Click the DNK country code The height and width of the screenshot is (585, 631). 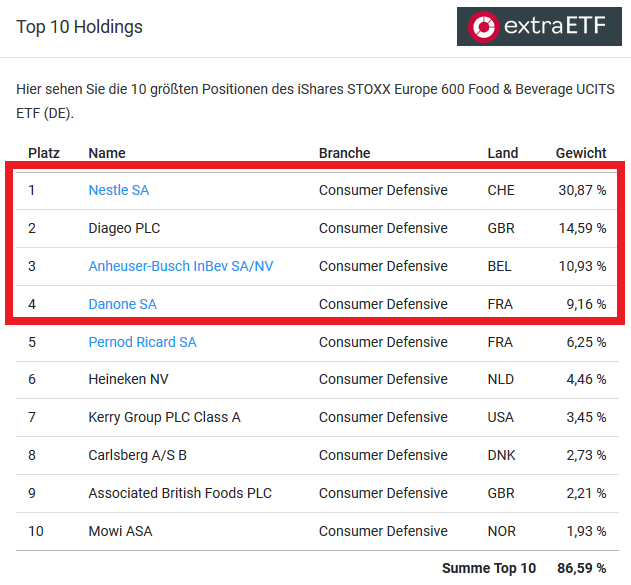pos(501,455)
